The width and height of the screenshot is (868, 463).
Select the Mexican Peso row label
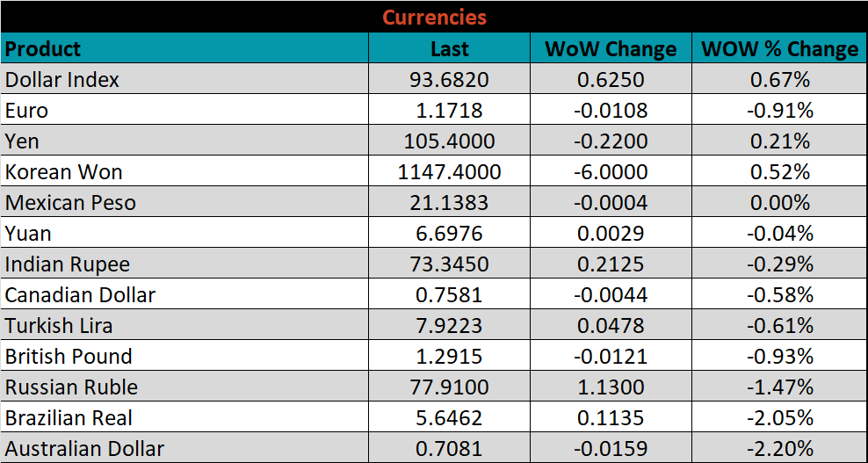coord(71,203)
